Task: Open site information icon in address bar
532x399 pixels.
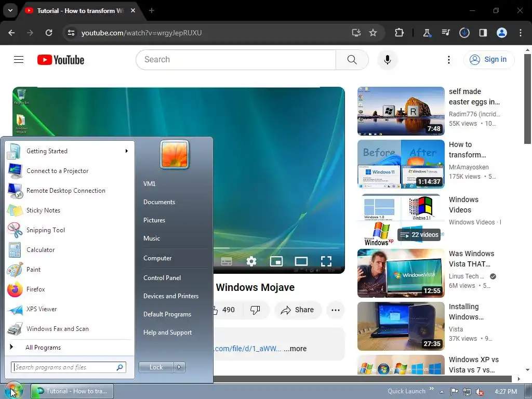Action: 71,33
